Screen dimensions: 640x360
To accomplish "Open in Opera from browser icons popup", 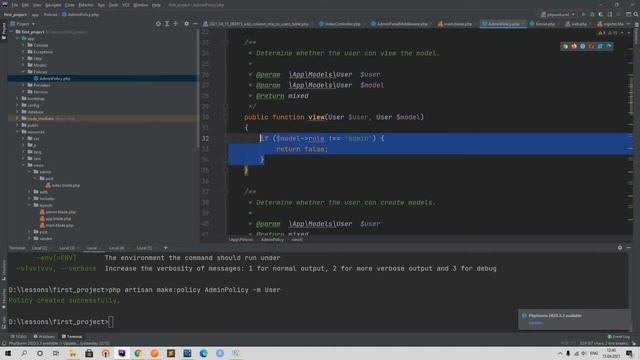I will pos(591,46).
